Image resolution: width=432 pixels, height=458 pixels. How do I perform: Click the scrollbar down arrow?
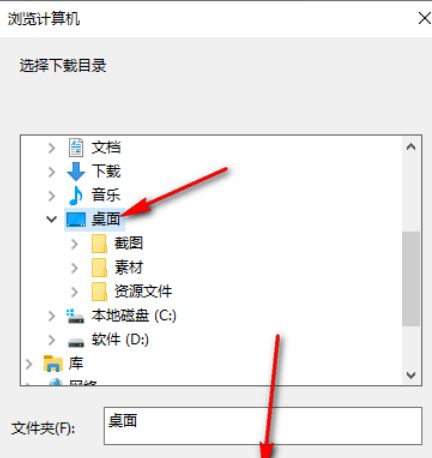pyautogui.click(x=411, y=375)
